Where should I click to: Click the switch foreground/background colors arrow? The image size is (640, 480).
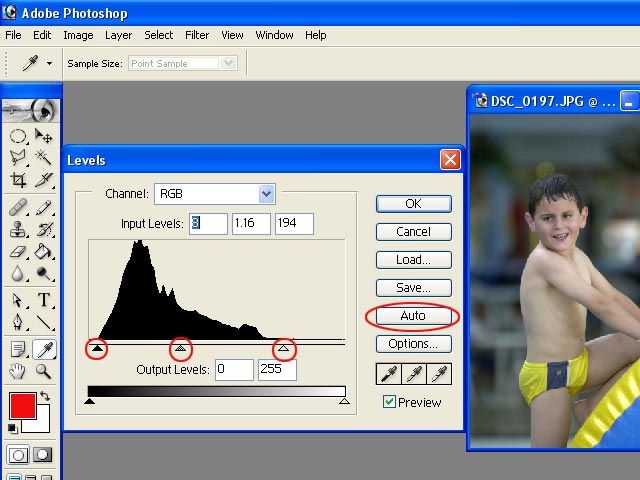click(45, 396)
